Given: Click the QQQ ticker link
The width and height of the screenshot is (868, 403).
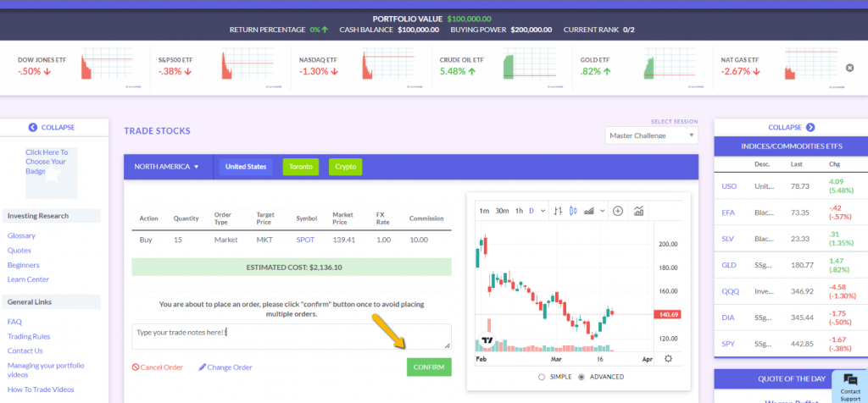Looking at the screenshot, I should (x=730, y=291).
